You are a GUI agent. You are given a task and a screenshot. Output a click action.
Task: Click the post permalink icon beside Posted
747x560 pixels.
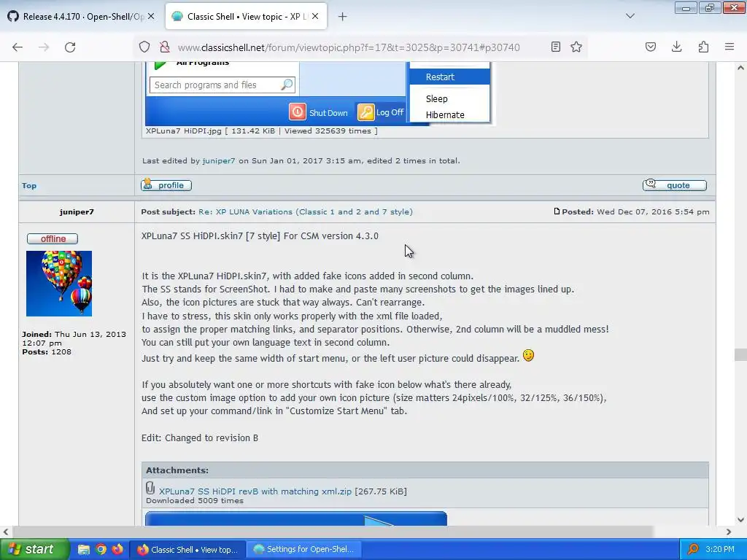pos(557,211)
